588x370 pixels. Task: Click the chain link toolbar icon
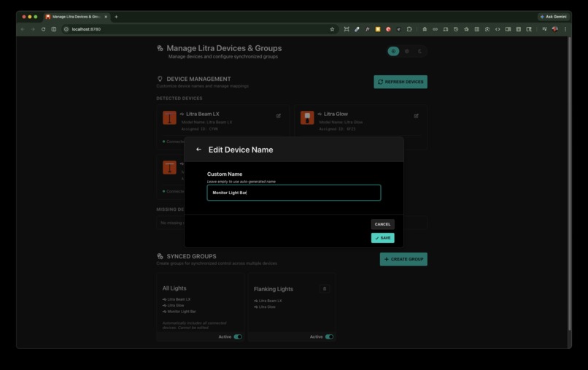[x=435, y=29]
